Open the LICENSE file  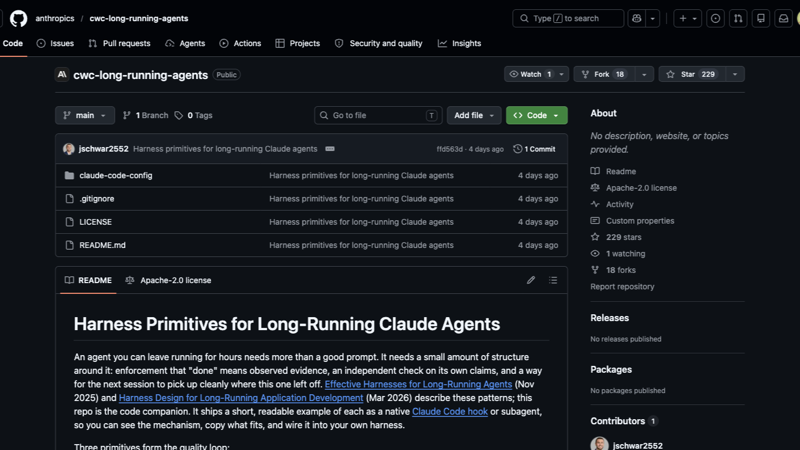point(95,222)
